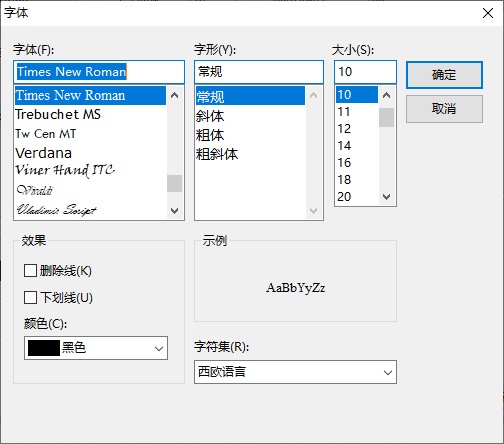Viewport: 504px width, 444px height.
Task: Click the size list scrollbar thumb
Action: point(386,117)
